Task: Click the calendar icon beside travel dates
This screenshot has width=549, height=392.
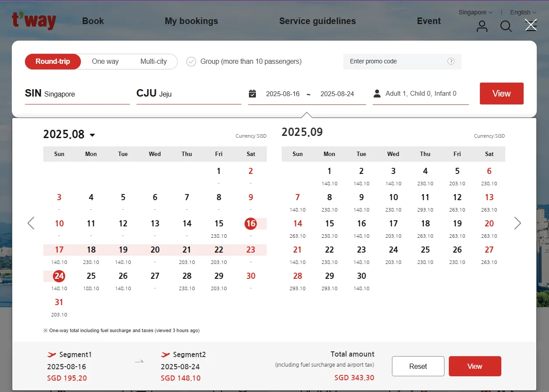Action: pos(252,94)
